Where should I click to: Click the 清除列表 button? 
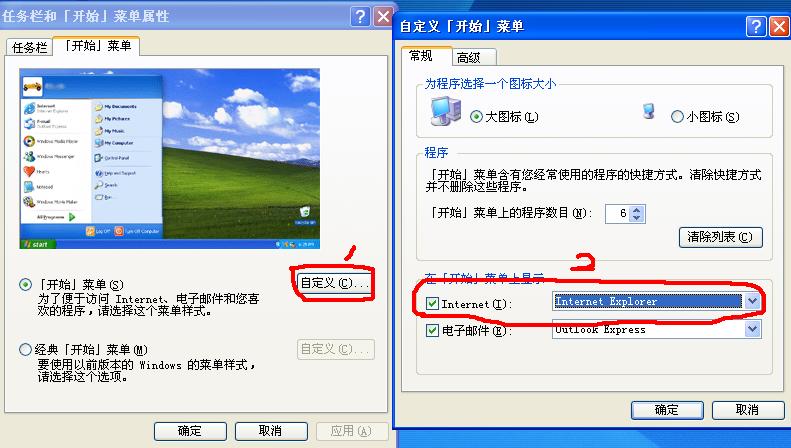tap(720, 237)
